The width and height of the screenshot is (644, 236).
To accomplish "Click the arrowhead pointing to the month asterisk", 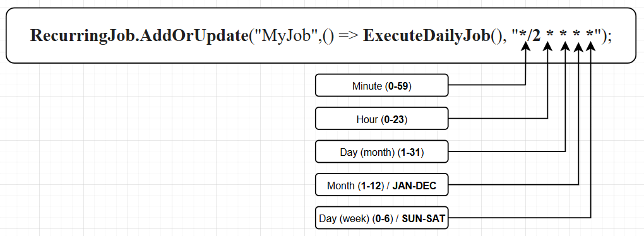I will click(x=578, y=47).
